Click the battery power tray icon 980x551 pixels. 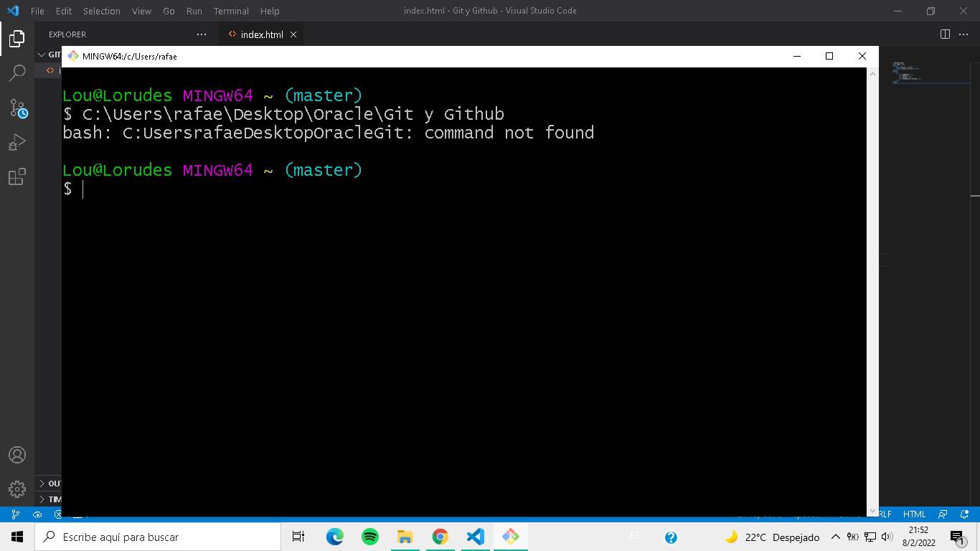click(852, 537)
